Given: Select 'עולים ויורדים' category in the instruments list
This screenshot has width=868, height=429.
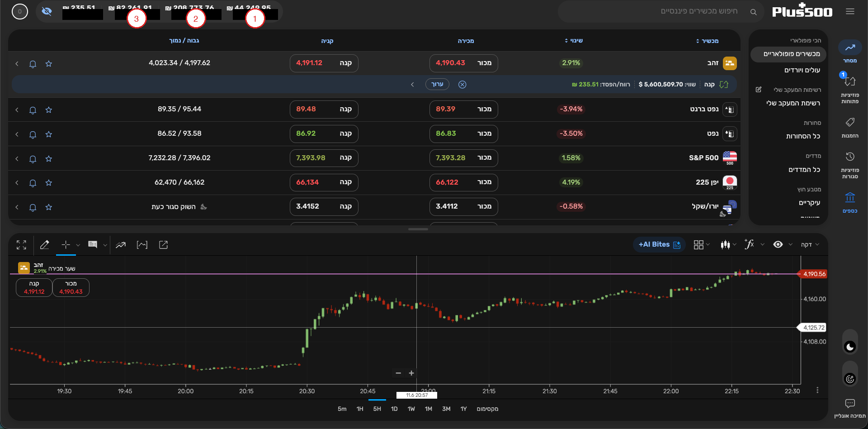Looking at the screenshot, I should pos(802,70).
